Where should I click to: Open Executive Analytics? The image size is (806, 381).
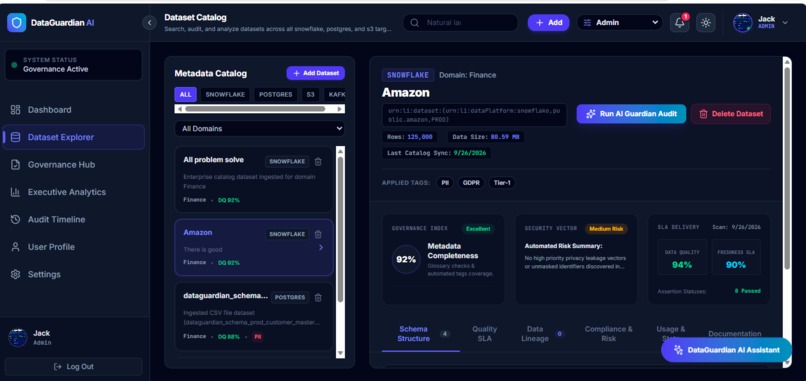coord(74,192)
